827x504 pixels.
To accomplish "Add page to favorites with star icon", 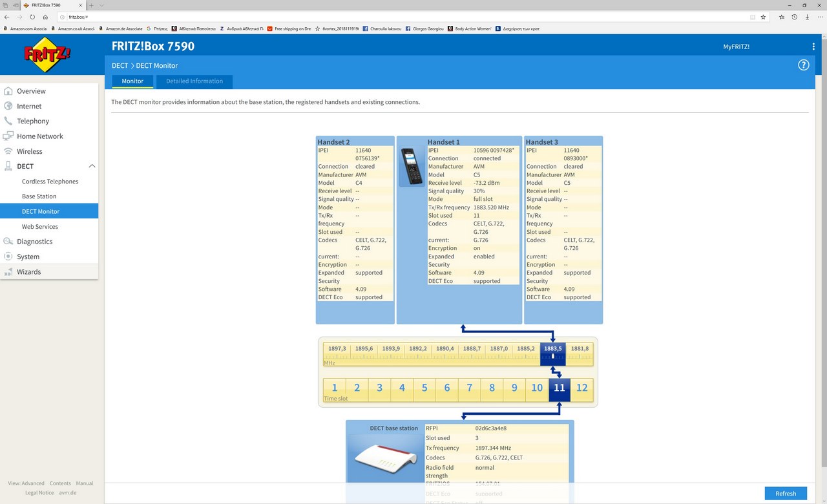I will [763, 17].
